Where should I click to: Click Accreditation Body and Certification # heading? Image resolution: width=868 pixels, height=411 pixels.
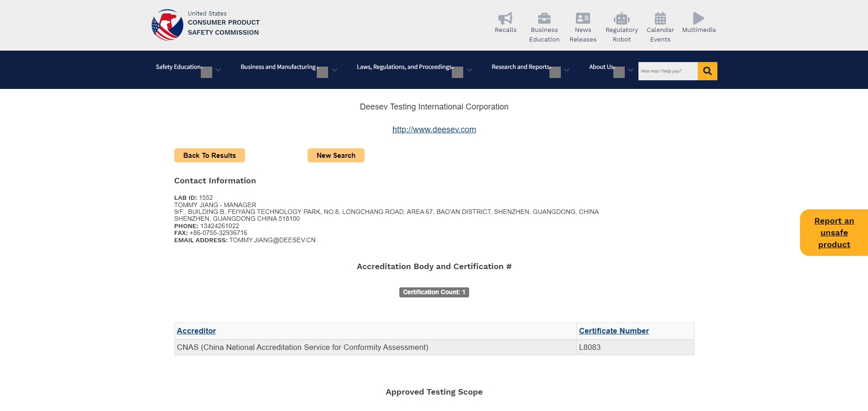[x=434, y=266]
